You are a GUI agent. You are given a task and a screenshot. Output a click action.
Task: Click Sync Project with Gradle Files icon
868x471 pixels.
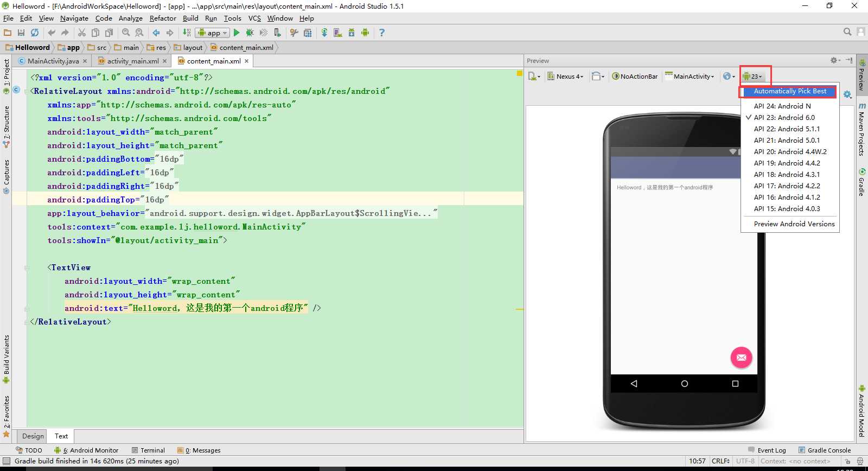pyautogui.click(x=324, y=33)
